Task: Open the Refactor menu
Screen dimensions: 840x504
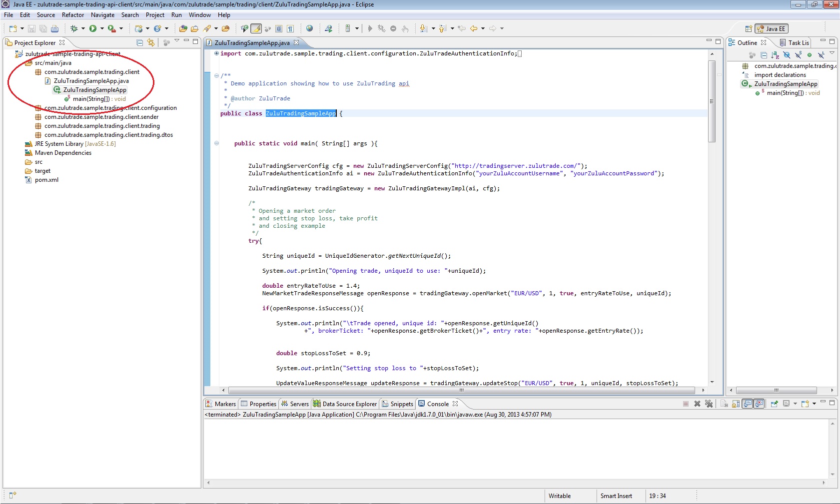Action: pyautogui.click(x=73, y=15)
